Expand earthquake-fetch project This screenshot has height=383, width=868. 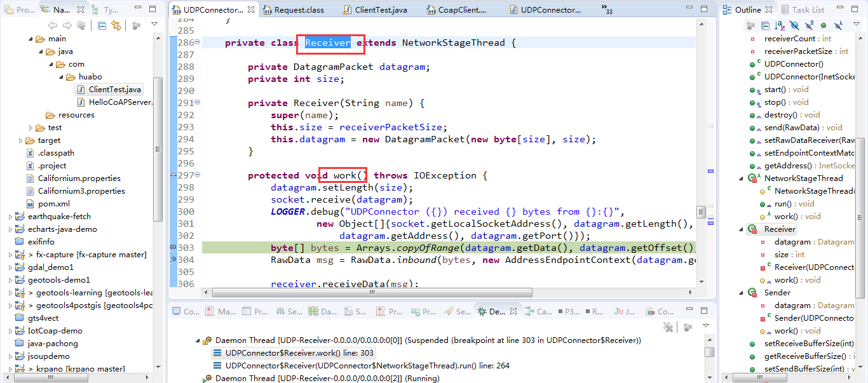pyautogui.click(x=10, y=217)
